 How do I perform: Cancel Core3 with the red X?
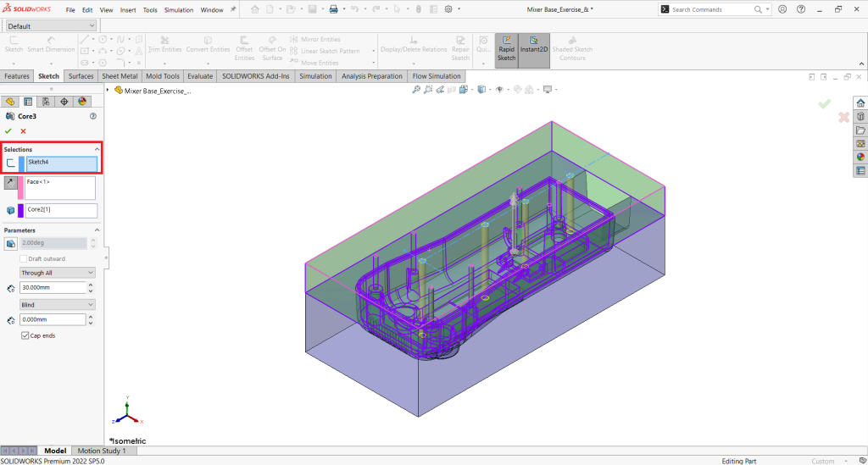23,131
